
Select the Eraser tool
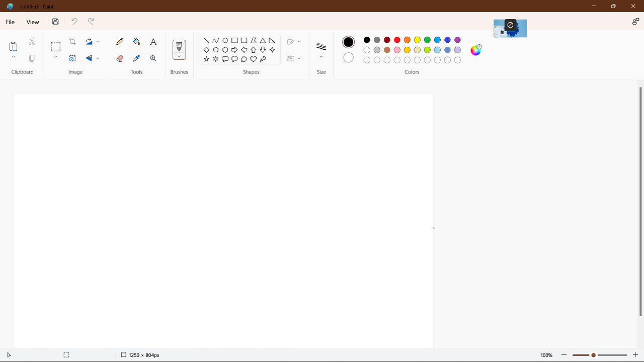point(120,58)
